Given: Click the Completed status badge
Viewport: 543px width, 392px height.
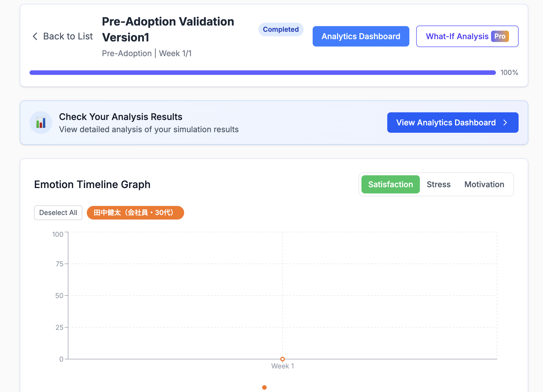Looking at the screenshot, I should (281, 29).
